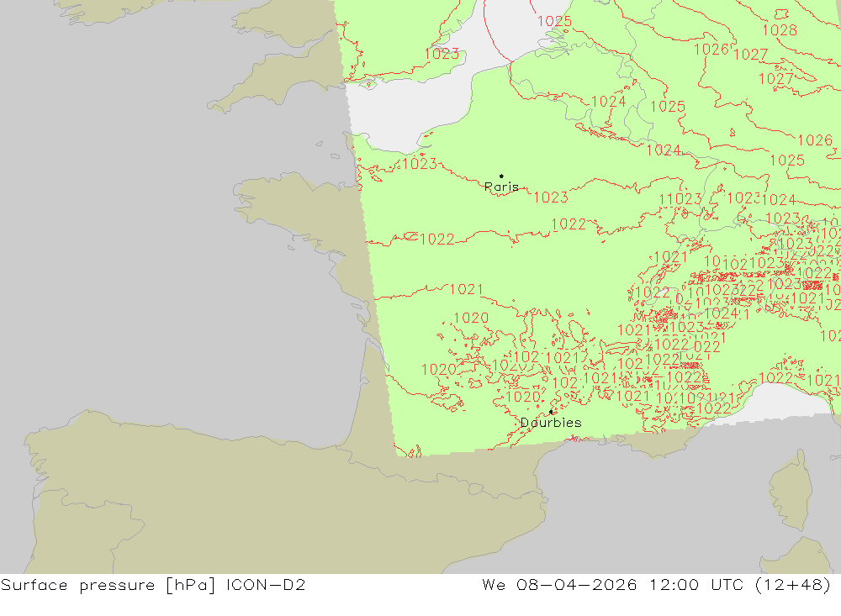Click the 'Surface pressure [hPa]' caption text
The image size is (841, 616).
(108, 585)
